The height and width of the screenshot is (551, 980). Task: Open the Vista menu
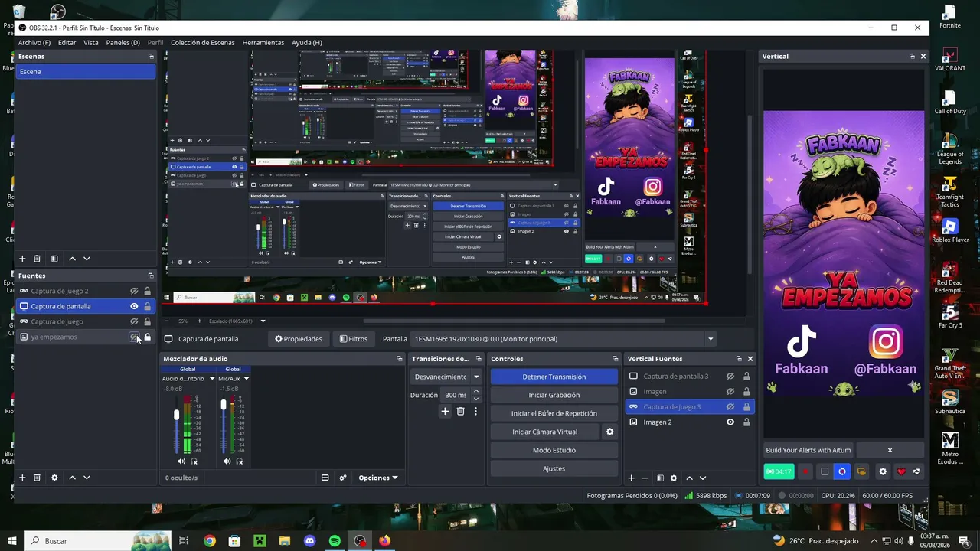[x=91, y=43]
